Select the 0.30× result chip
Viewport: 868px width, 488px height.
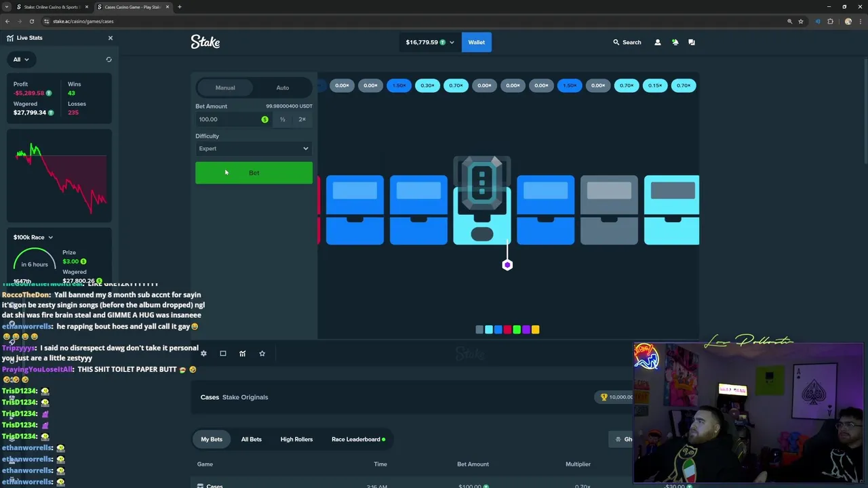[427, 85]
